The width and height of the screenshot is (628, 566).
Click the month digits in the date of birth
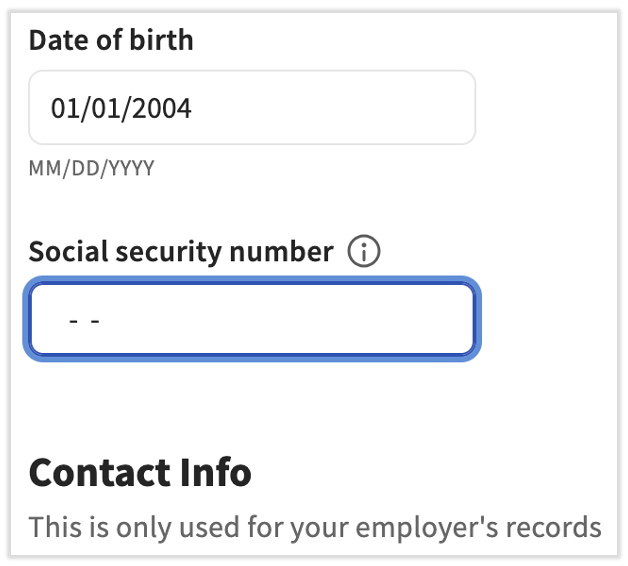[65, 108]
